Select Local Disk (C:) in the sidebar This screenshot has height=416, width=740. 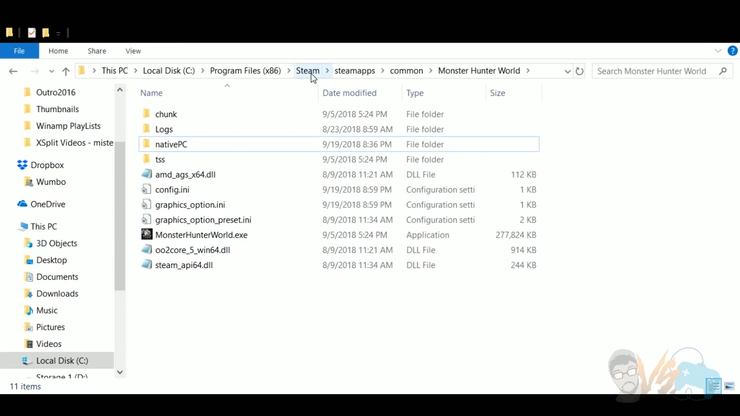coord(61,360)
